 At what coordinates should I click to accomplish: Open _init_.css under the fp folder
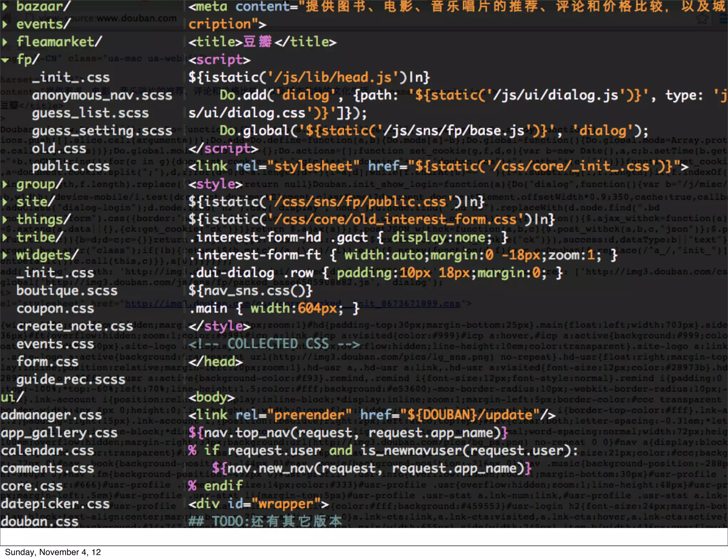coord(70,77)
